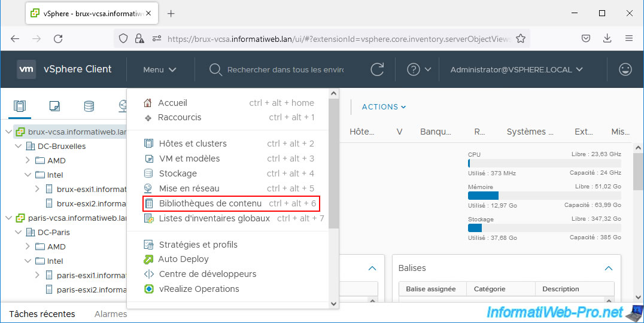644x323 pixels.
Task: Click the menu's vertical scrollbar
Action: pyautogui.click(x=333, y=163)
